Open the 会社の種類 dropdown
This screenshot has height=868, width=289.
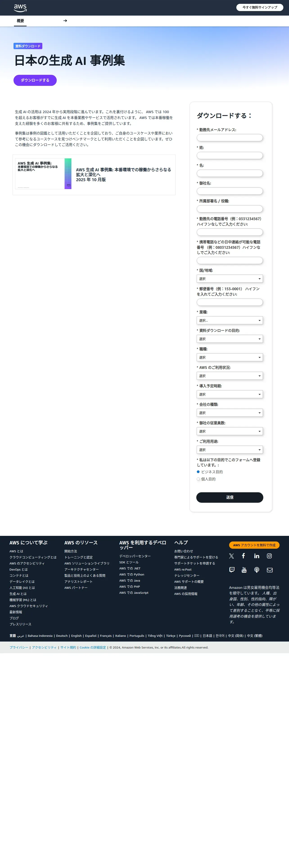[x=230, y=413]
